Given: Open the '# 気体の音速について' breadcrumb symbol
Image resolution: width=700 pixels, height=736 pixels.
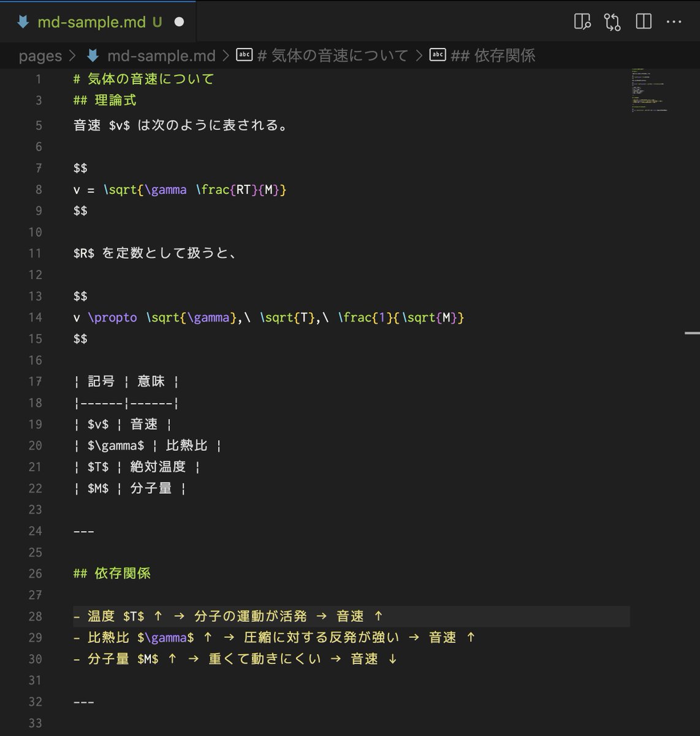Looking at the screenshot, I should click(333, 56).
